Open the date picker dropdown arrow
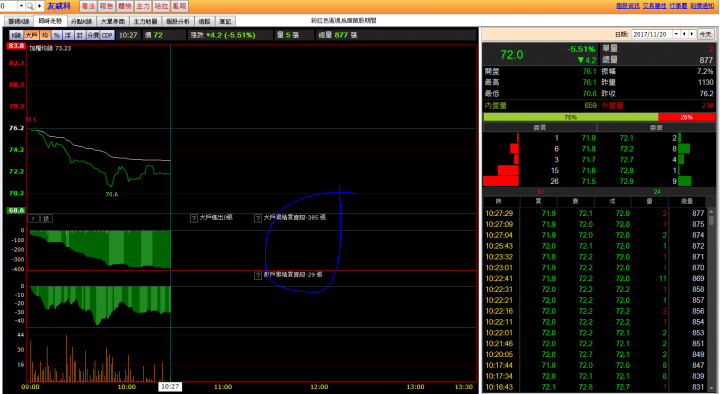This screenshot has height=394, width=720. tap(676, 34)
